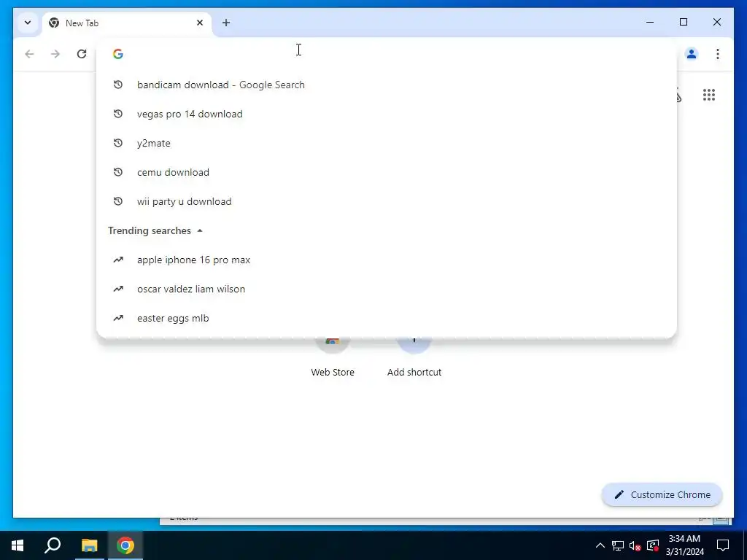Click the browser Back arrow
Viewport: 747px width, 560px height.
click(29, 54)
